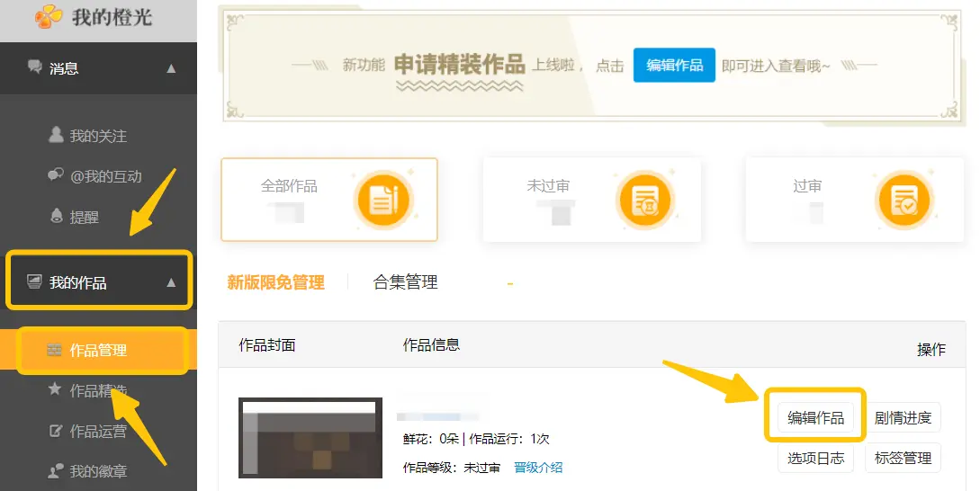
Task: Open 作品精选 in sidebar
Action: click(x=98, y=390)
